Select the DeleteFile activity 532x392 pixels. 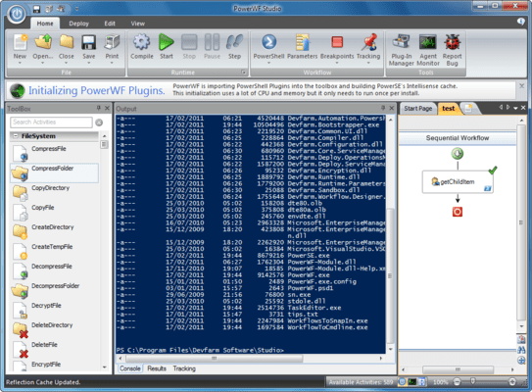54,349
